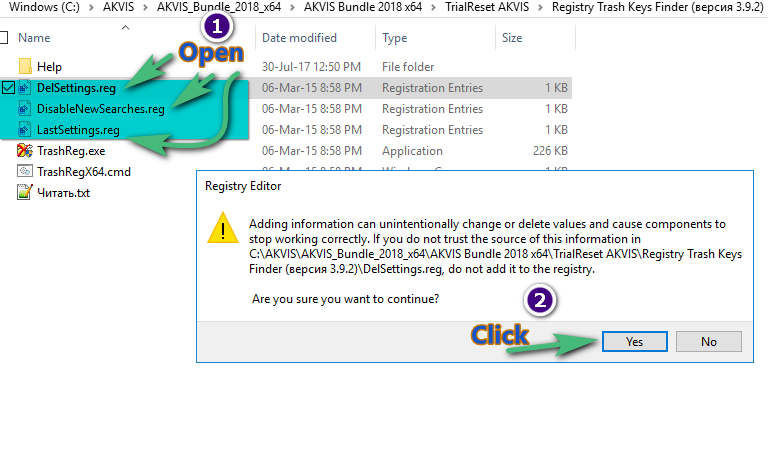Click No in Registry Editor dialog
Viewport: 768px width, 463px height.
(708, 341)
